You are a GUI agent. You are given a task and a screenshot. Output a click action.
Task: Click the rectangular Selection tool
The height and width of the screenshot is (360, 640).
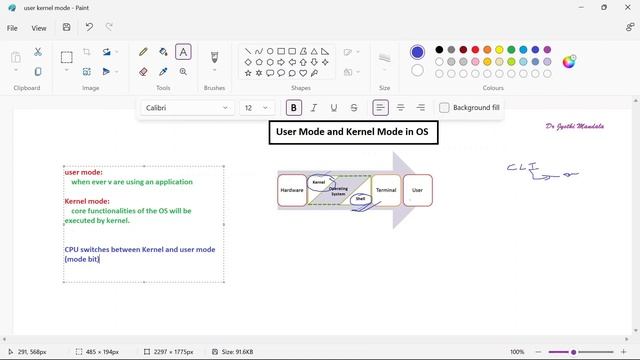pyautogui.click(x=67, y=57)
